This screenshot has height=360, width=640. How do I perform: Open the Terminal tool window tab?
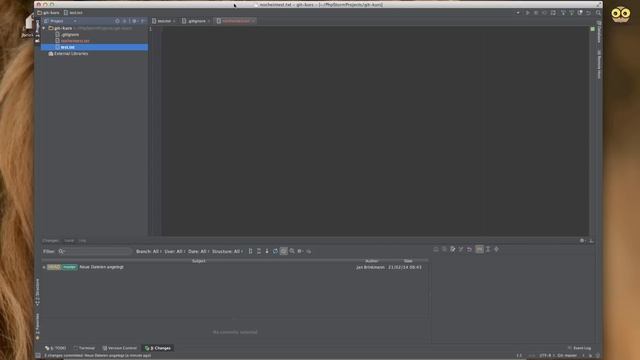[x=84, y=348]
